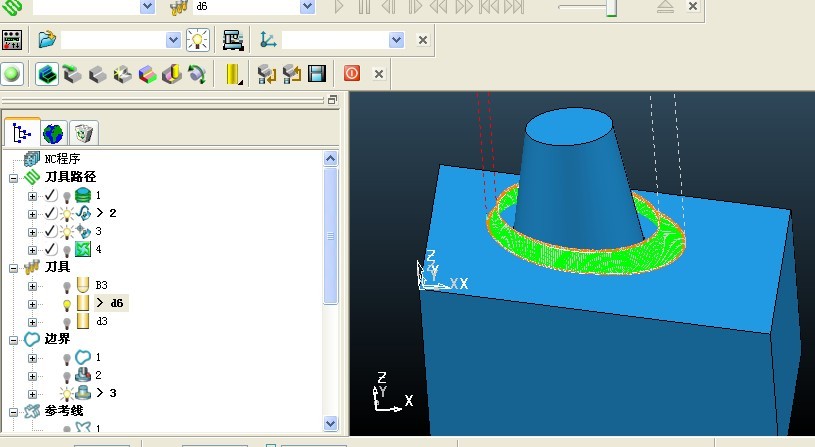Screen dimensions: 815x447
Task: Click the green sphere ViewMill toggle
Action: click(x=12, y=74)
